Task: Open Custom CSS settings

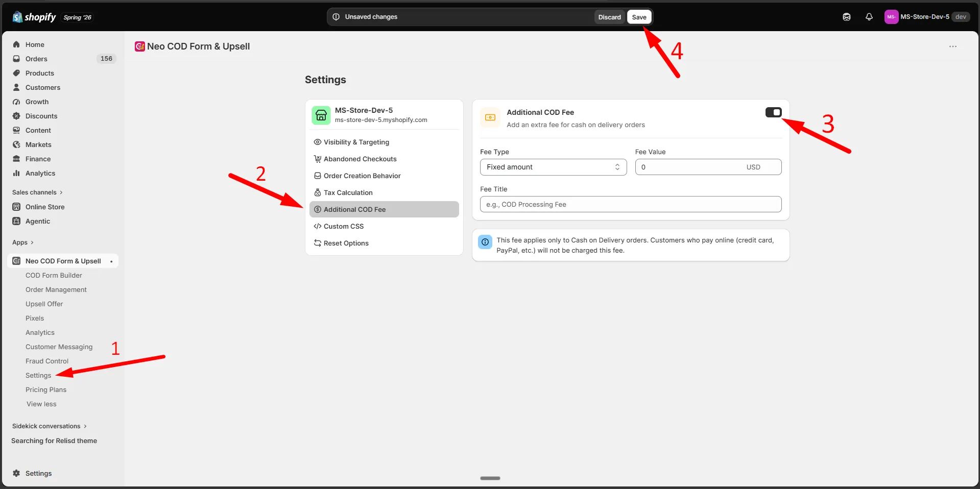Action: (384, 226)
